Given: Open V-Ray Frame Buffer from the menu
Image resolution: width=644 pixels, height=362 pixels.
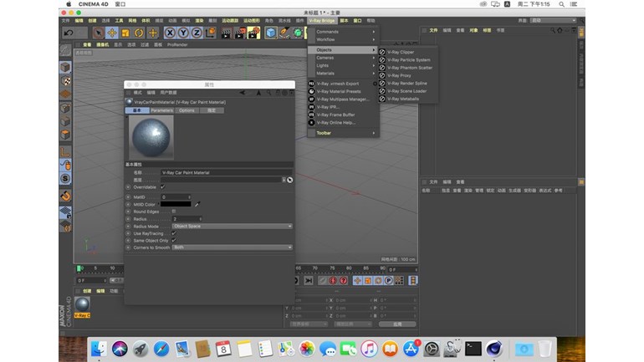Looking at the screenshot, I should (x=336, y=115).
